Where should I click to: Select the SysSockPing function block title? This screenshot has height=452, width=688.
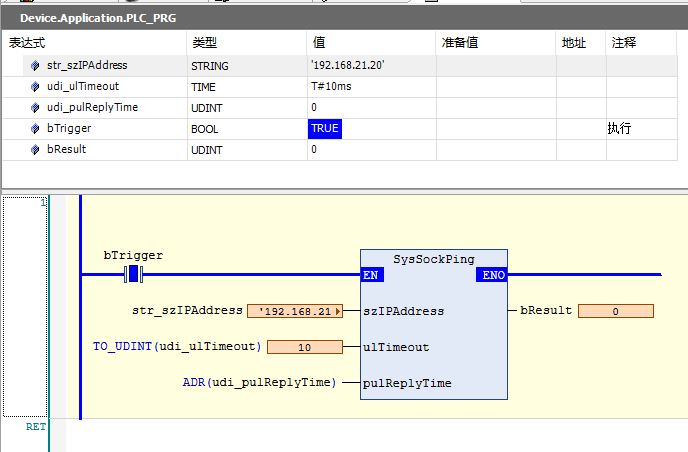click(433, 259)
